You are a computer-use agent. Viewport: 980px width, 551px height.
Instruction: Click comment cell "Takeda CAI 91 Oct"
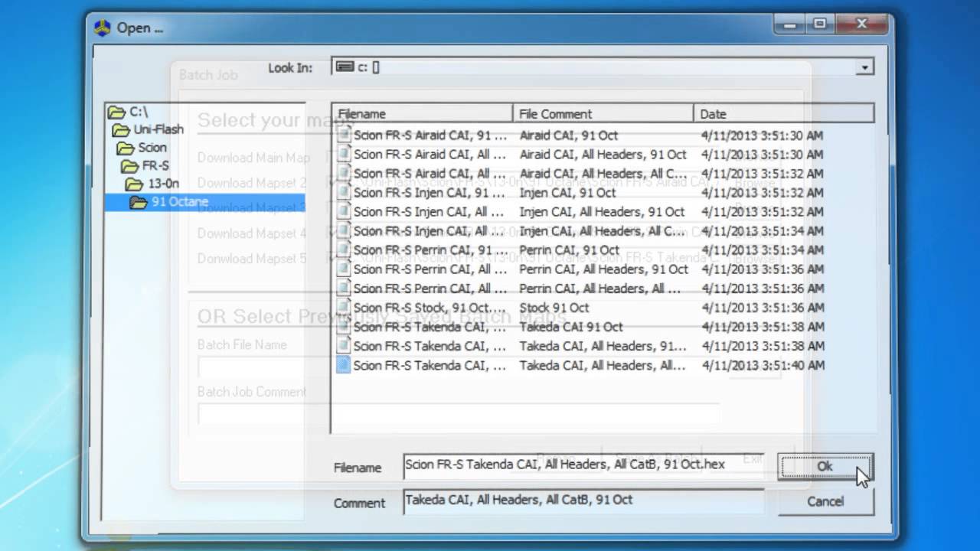click(571, 327)
